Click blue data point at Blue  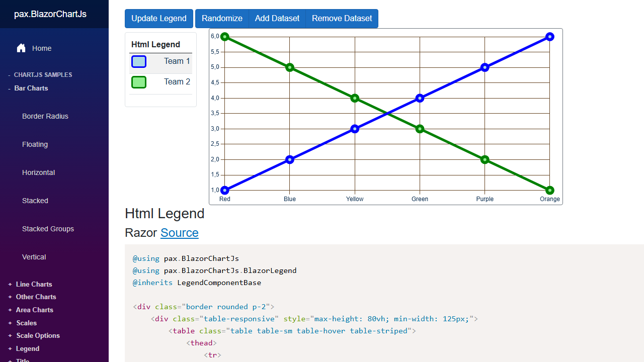pyautogui.click(x=290, y=159)
